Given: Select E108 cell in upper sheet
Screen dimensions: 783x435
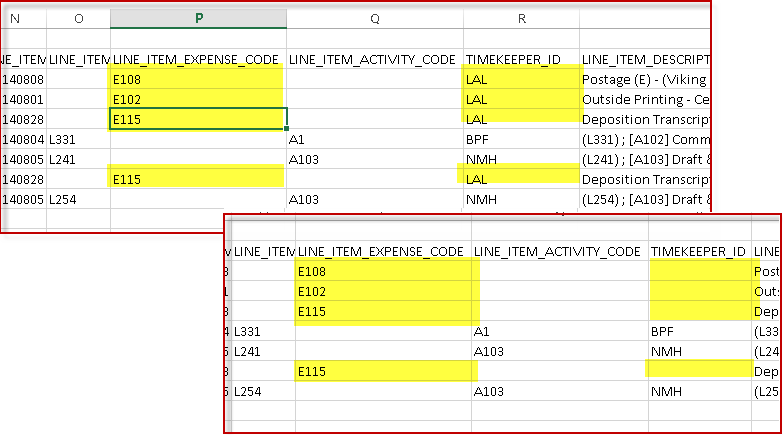Looking at the screenshot, I should click(x=198, y=79).
